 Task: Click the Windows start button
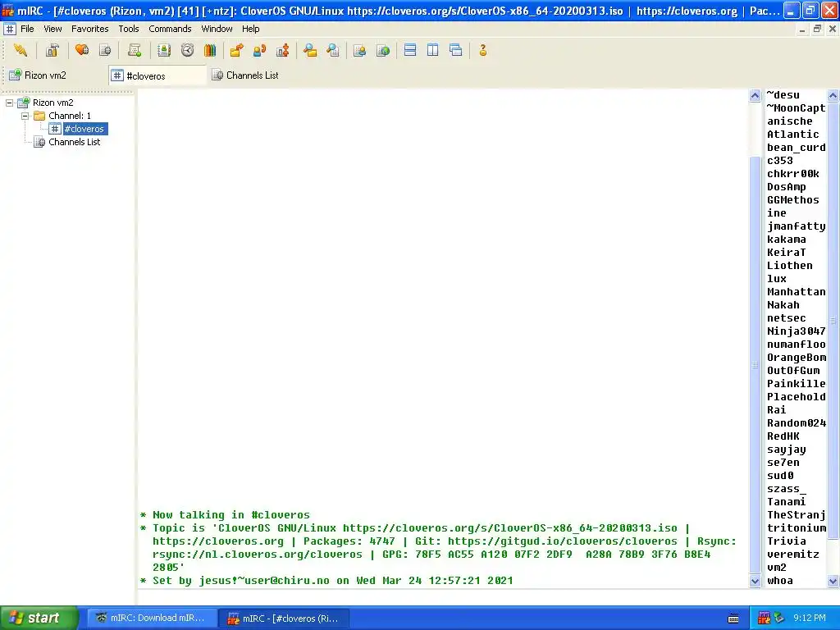pos(39,619)
